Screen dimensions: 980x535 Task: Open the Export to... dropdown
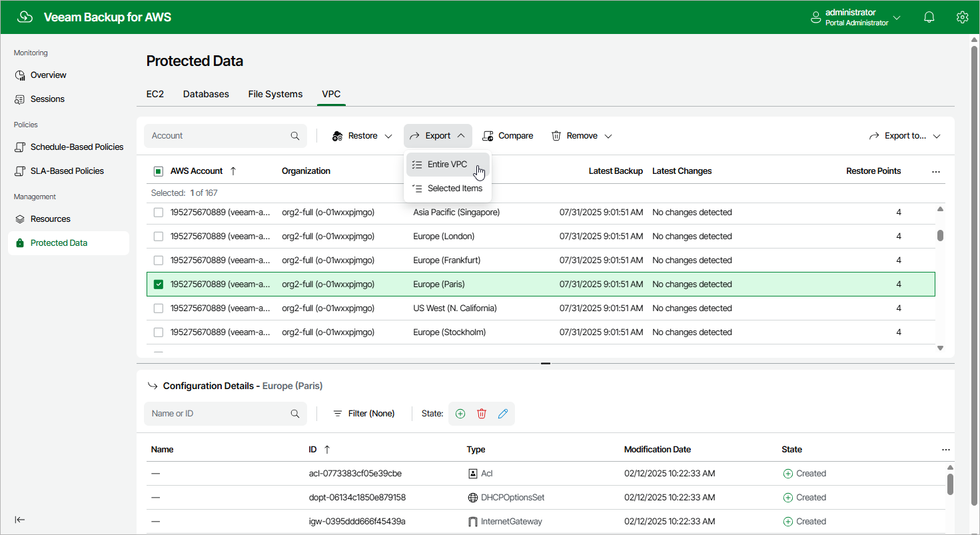[905, 136]
